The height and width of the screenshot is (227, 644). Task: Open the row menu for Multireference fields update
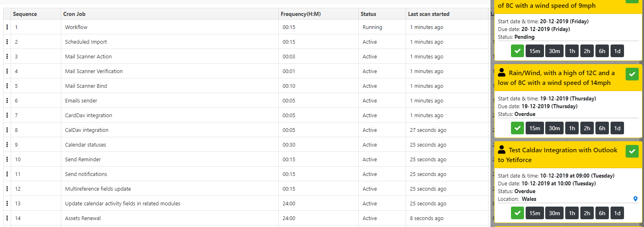coord(7,189)
